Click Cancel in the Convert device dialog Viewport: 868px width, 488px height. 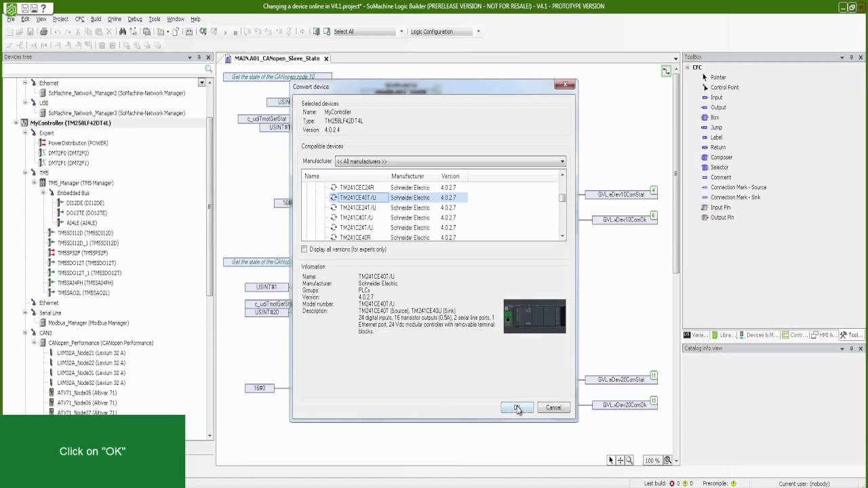point(553,407)
